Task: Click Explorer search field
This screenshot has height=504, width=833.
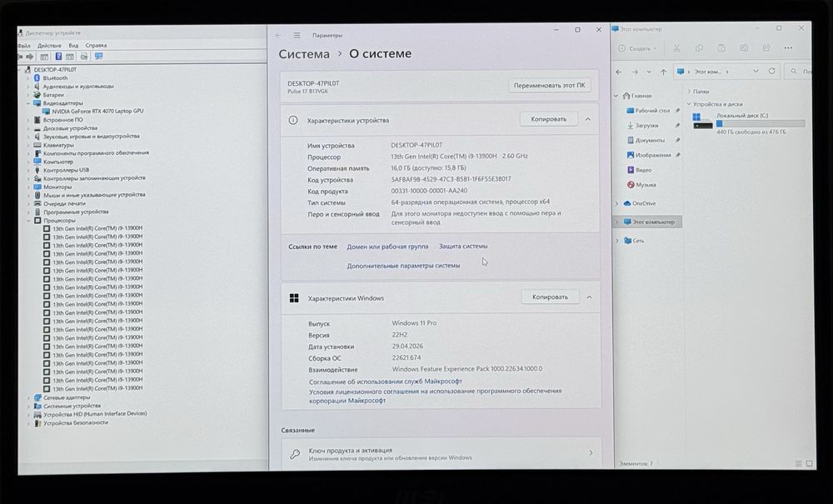Action: (800, 71)
